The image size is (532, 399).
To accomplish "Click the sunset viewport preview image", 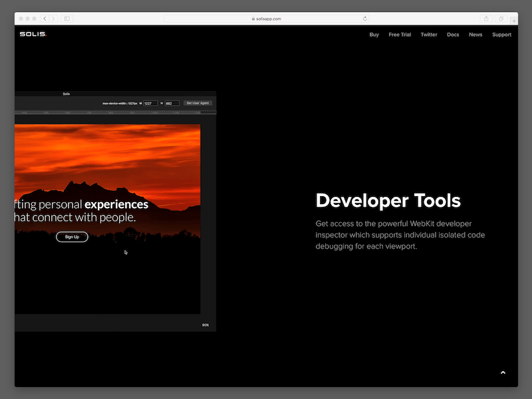I will click(107, 219).
